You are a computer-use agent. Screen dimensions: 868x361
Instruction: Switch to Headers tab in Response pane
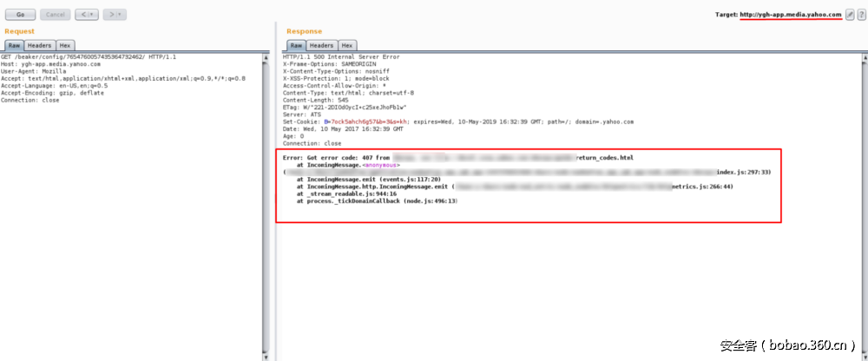tap(322, 45)
